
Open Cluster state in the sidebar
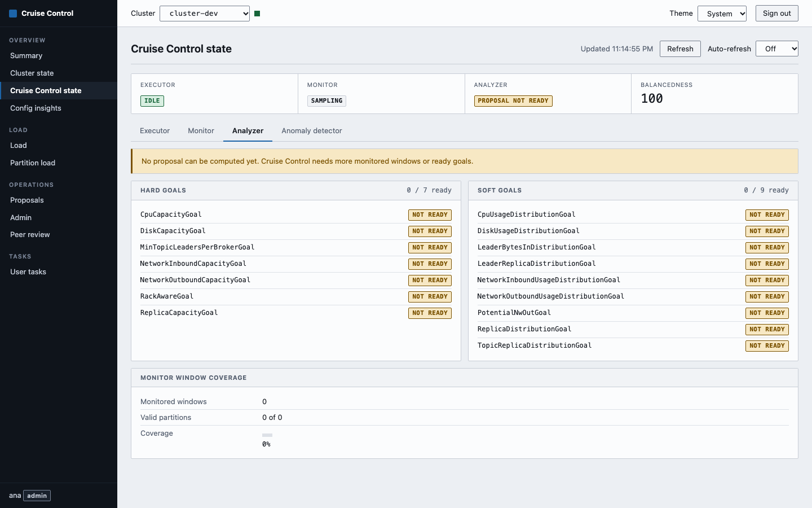(59, 73)
